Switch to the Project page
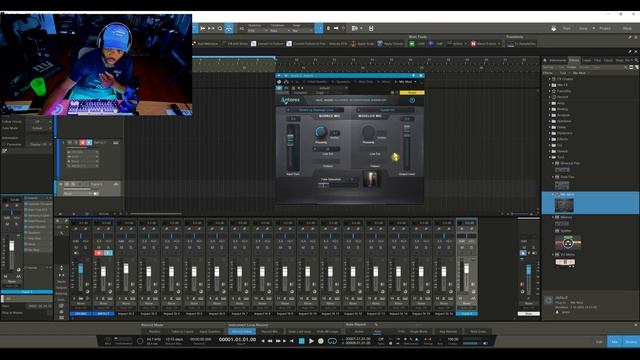This screenshot has height=360, width=640. click(x=605, y=28)
